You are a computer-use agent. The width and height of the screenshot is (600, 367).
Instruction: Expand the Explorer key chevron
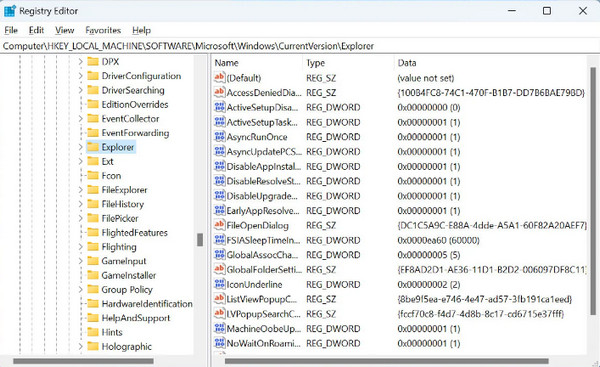pos(80,147)
